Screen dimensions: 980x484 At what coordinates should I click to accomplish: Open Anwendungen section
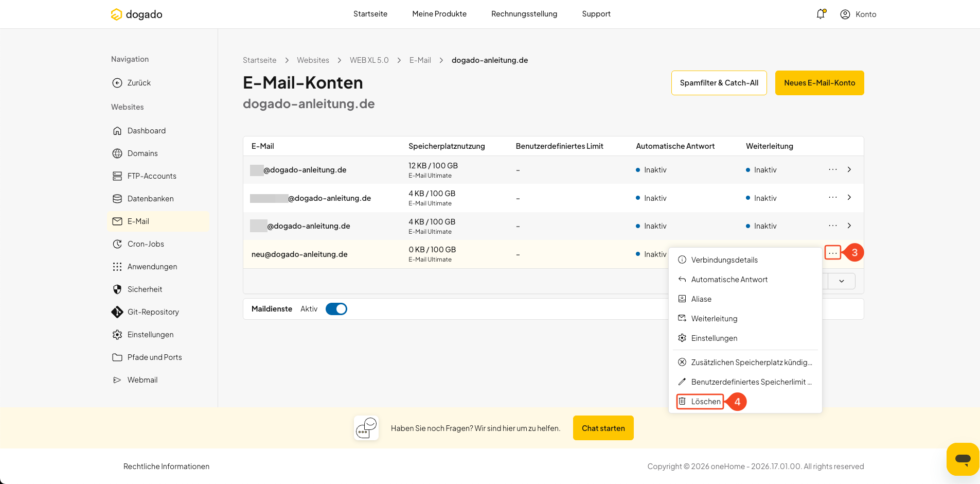158,267
